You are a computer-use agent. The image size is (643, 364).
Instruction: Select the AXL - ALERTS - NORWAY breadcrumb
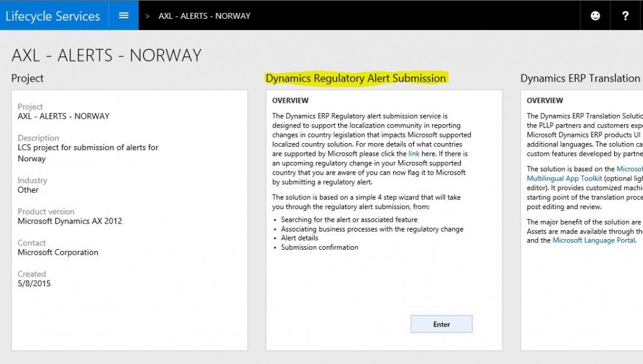[204, 16]
